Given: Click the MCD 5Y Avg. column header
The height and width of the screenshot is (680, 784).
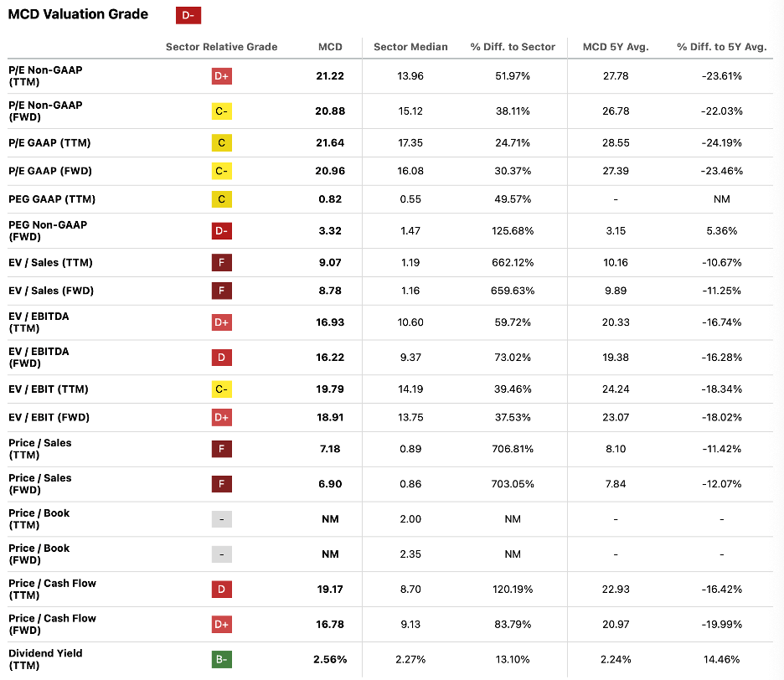Looking at the screenshot, I should [x=616, y=47].
